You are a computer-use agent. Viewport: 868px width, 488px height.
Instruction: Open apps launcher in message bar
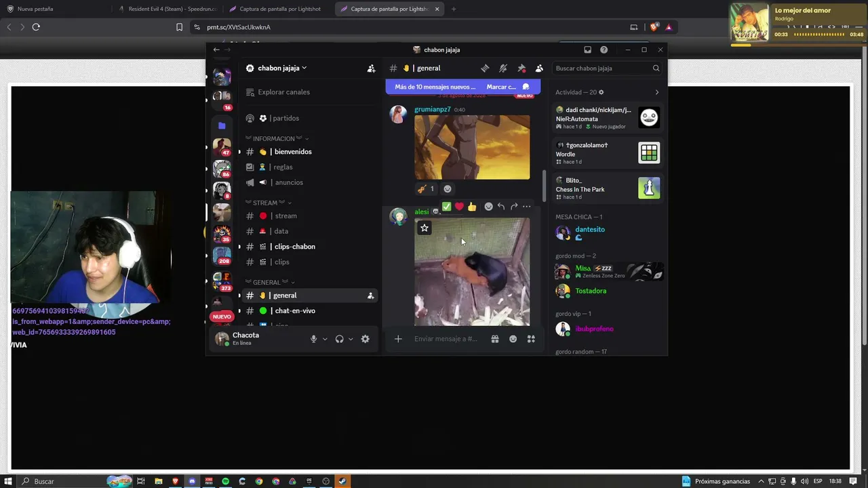532,339
